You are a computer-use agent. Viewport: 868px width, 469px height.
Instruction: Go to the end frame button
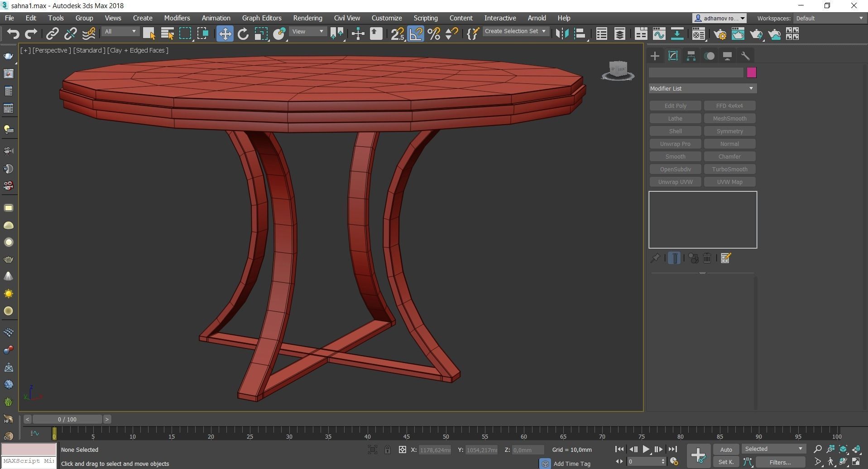672,450
